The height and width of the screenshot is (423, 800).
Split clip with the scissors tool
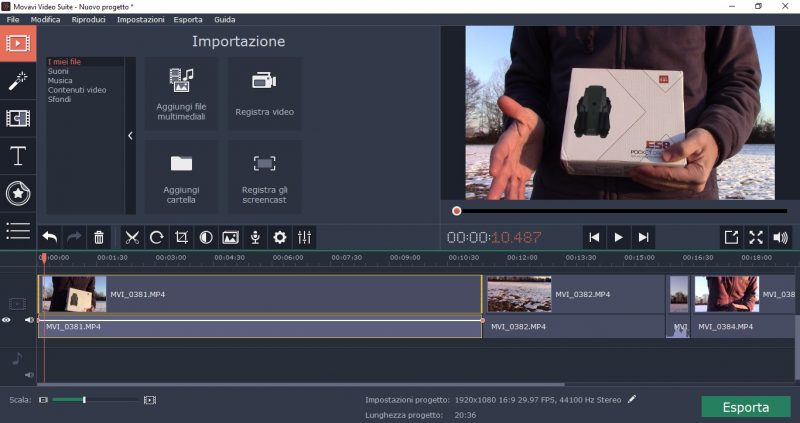click(132, 237)
